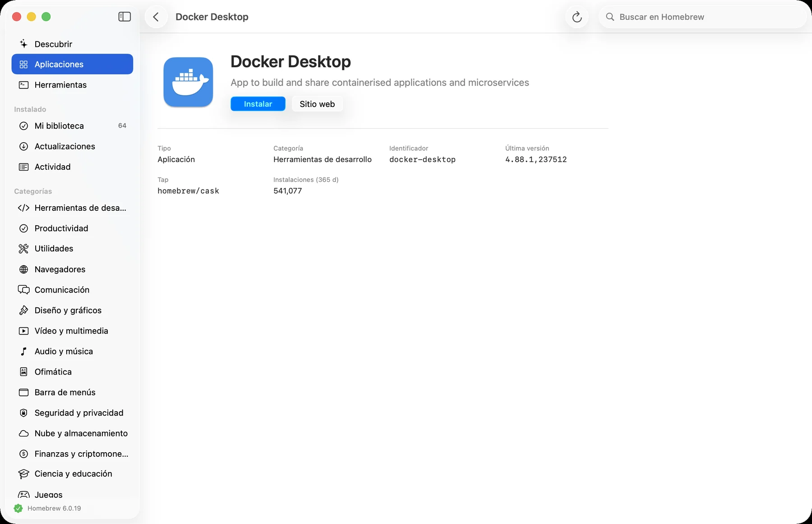Select Aplicaciones in the sidebar

pyautogui.click(x=72, y=64)
